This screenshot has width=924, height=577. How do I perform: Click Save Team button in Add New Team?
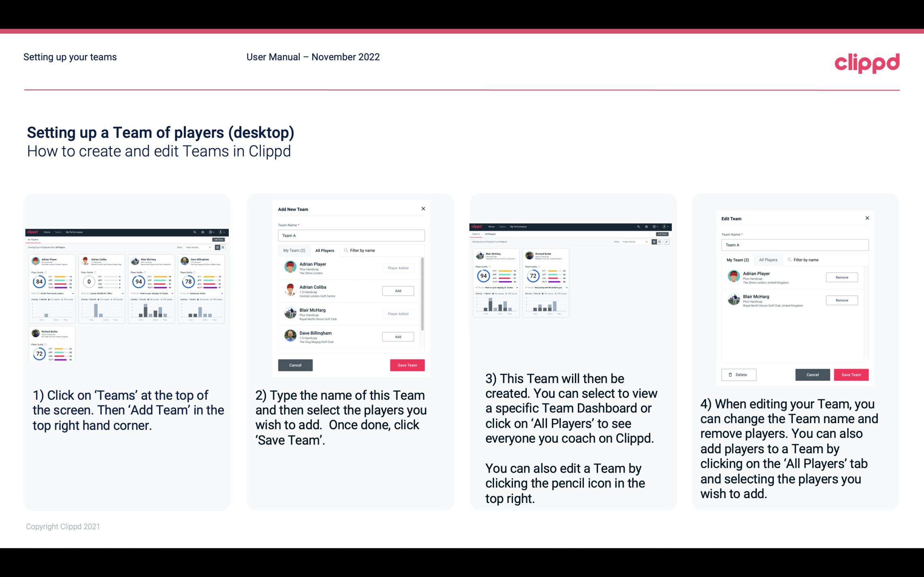click(x=407, y=364)
